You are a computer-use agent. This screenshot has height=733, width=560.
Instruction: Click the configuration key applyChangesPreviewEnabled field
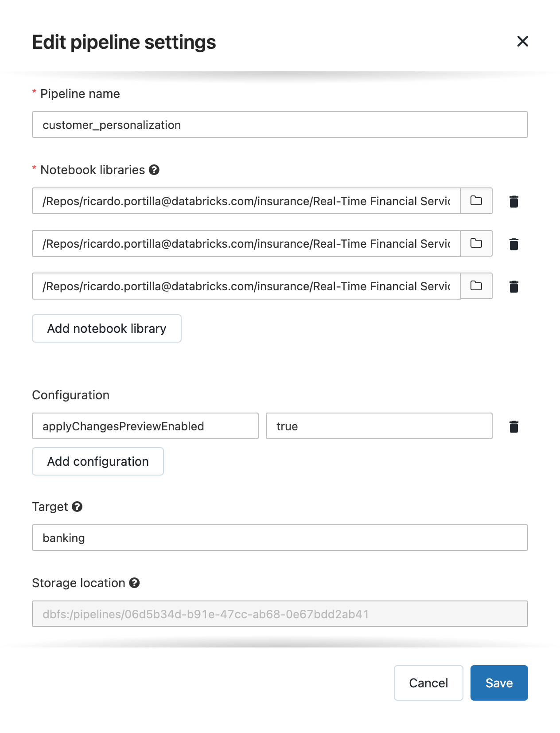point(145,426)
